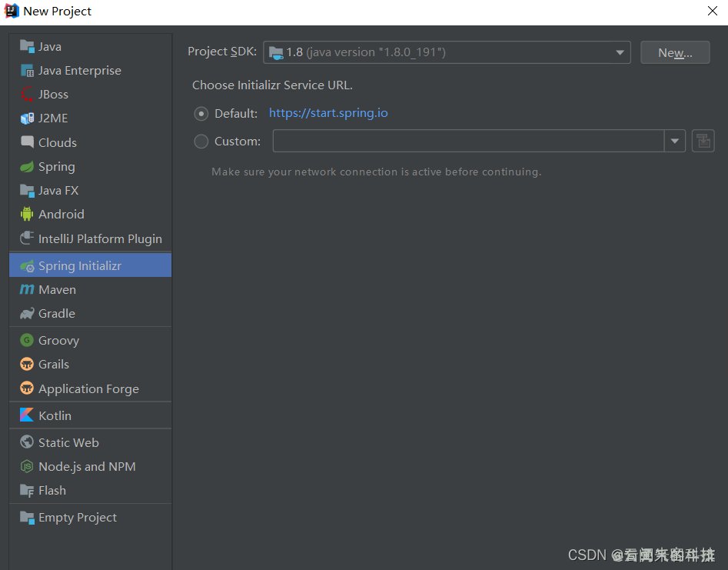Select the Custom URL radio button

[201, 142]
